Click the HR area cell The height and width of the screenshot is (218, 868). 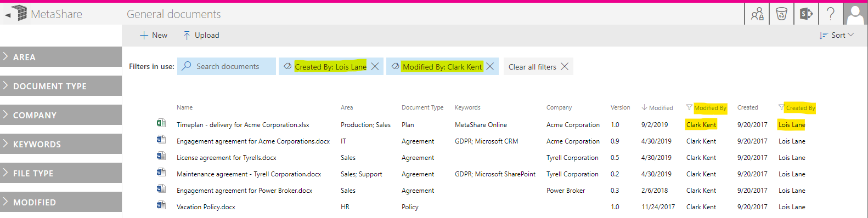pos(345,207)
